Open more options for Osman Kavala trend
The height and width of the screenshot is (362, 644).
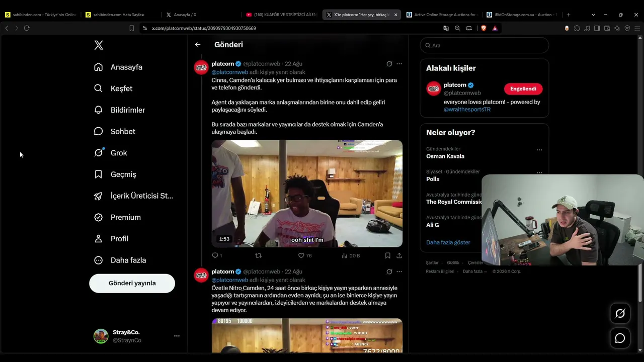(539, 150)
